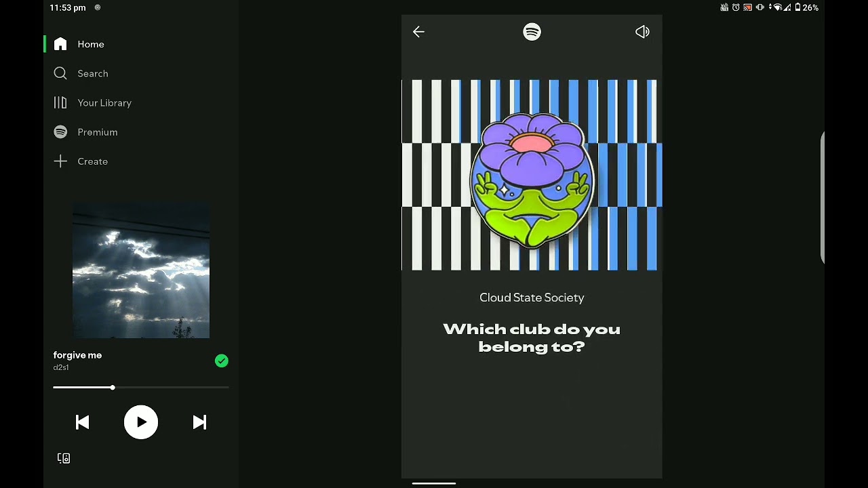Click the 11:53 pm clock
This screenshot has height=488, width=868.
tap(68, 7)
